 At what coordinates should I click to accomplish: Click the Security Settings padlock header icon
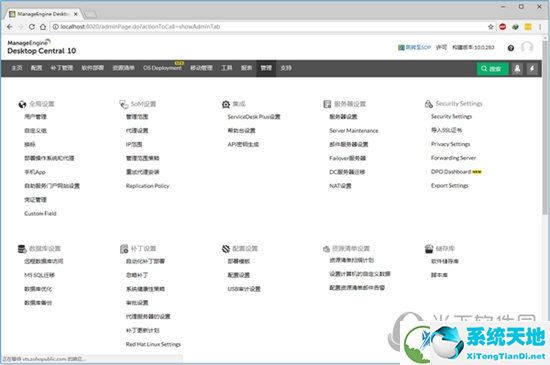tap(428, 104)
